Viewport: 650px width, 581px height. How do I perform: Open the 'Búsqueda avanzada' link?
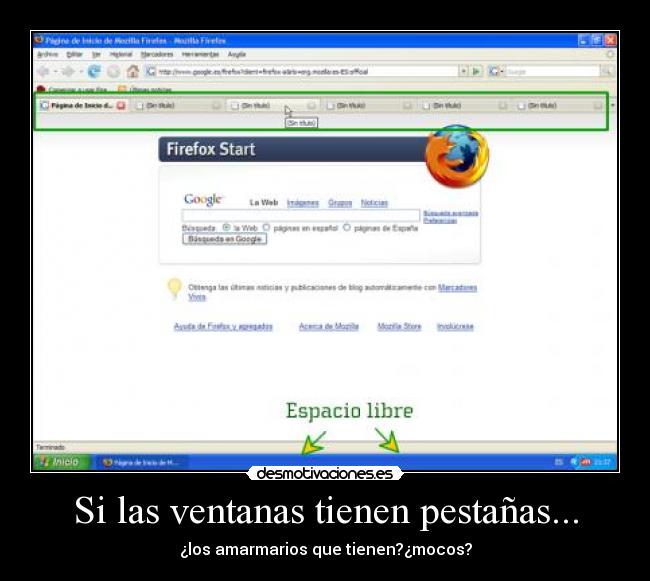coord(451,213)
